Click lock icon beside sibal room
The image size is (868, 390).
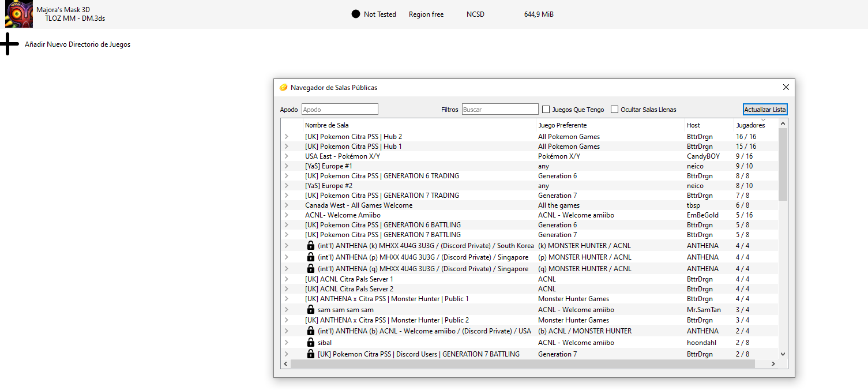coord(310,343)
